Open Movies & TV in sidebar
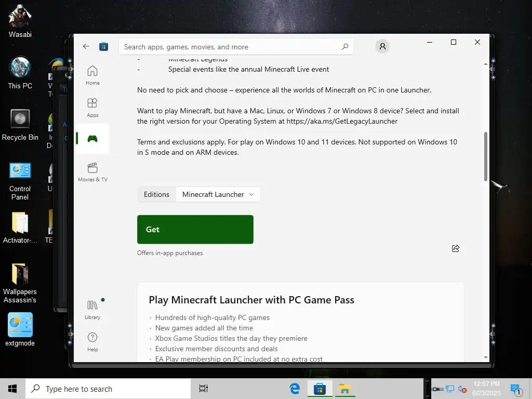532x399 pixels. point(92,172)
